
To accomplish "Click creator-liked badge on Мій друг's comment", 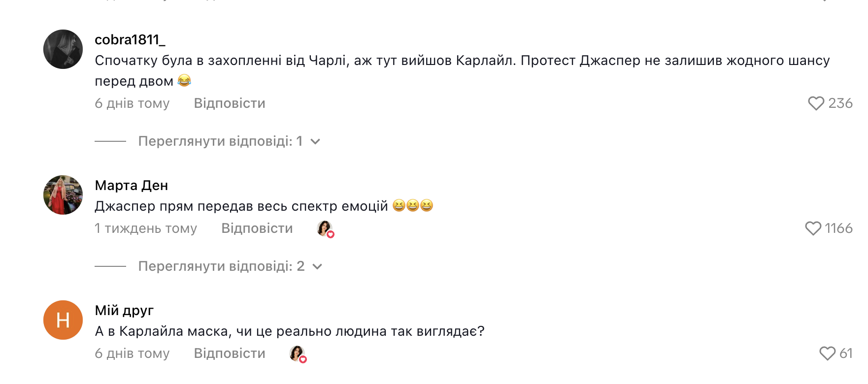I will click(x=298, y=353).
